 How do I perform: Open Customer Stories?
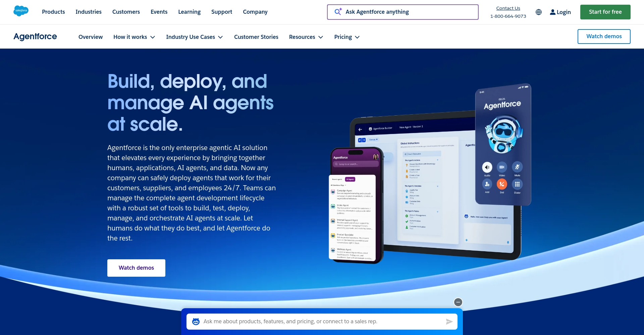[x=256, y=37]
